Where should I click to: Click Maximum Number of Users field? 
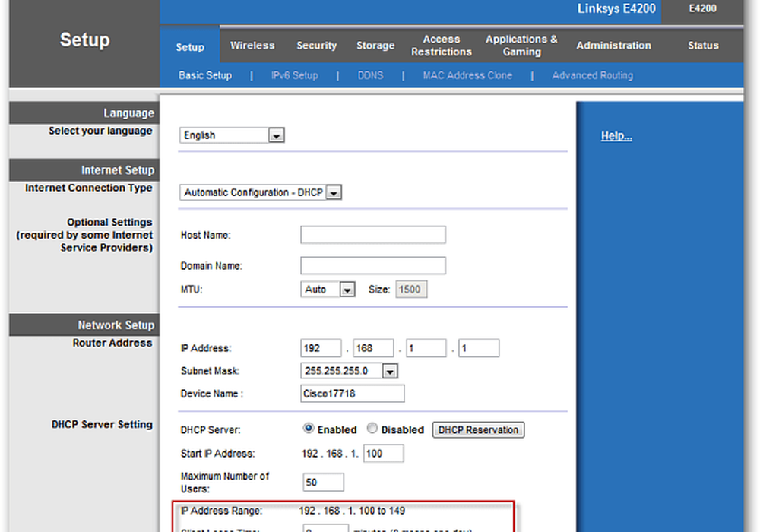coord(323,482)
